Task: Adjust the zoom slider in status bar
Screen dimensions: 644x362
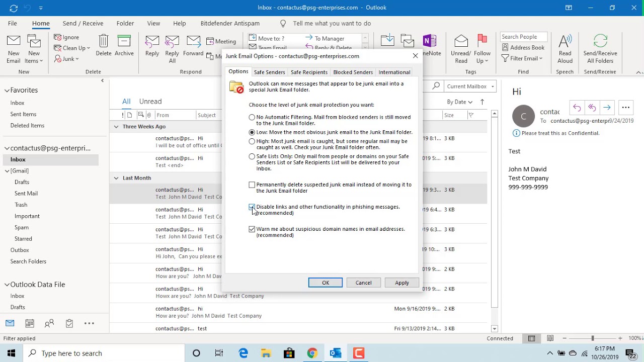Action: click(x=593, y=338)
